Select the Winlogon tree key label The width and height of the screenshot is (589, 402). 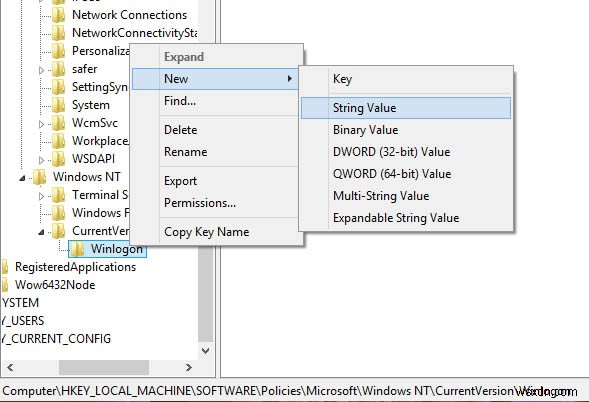click(x=117, y=249)
